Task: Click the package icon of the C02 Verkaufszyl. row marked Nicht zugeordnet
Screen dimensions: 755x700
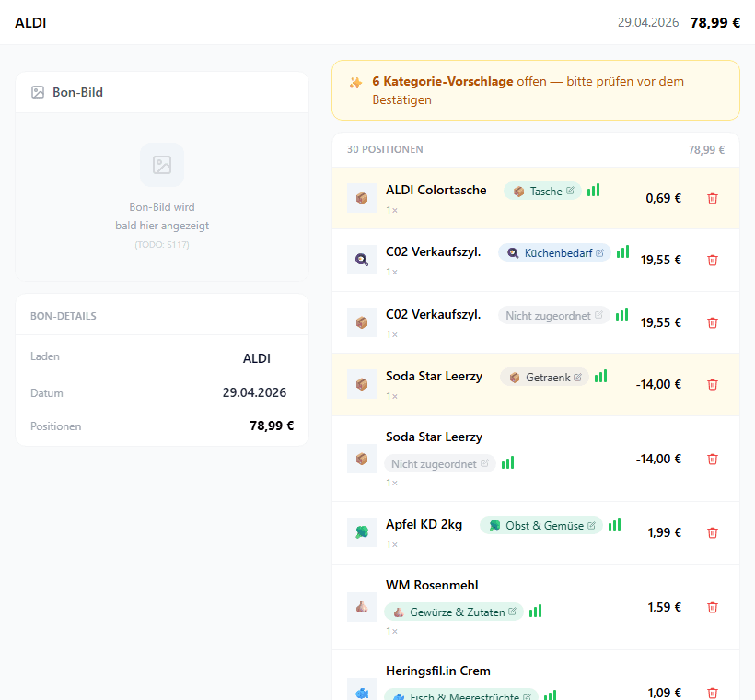Action: 362,322
